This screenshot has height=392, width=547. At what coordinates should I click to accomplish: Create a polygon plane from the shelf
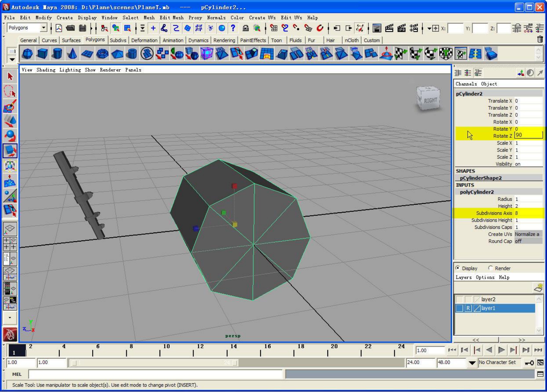(x=87, y=53)
